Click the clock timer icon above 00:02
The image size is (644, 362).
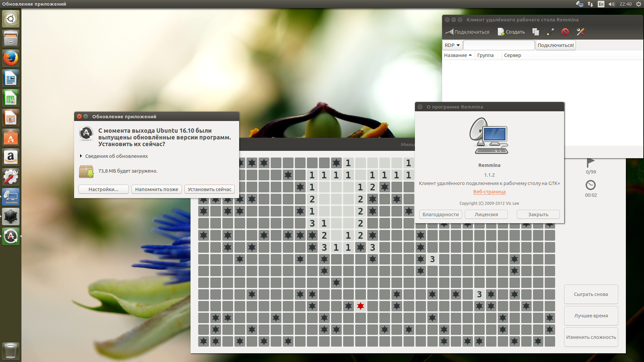[x=591, y=185]
